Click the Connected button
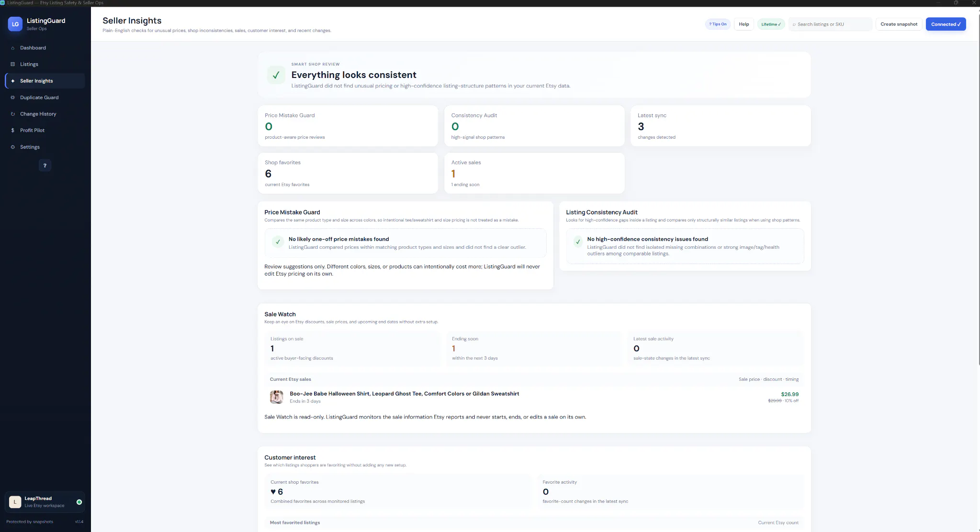Viewport: 980px width, 532px height. click(x=946, y=24)
